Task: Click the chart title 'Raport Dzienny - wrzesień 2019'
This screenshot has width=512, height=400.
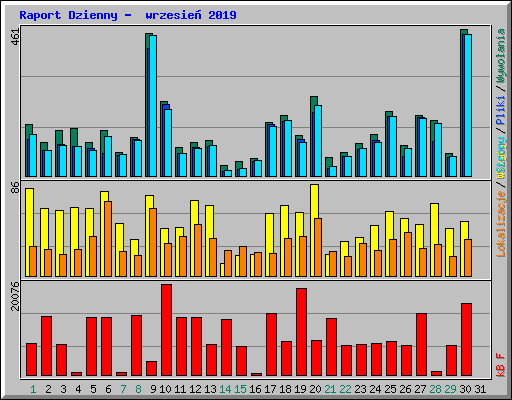Action: click(128, 15)
